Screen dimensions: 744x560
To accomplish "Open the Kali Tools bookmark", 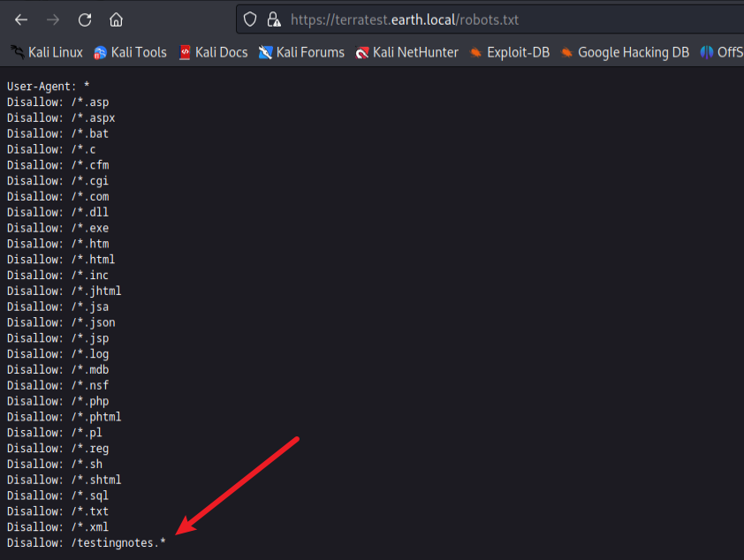I will pyautogui.click(x=130, y=52).
